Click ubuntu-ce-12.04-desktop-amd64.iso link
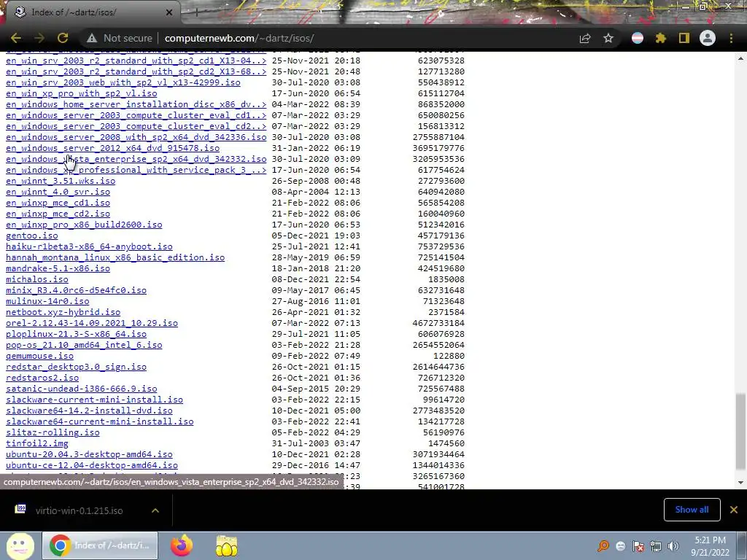 pos(92,466)
